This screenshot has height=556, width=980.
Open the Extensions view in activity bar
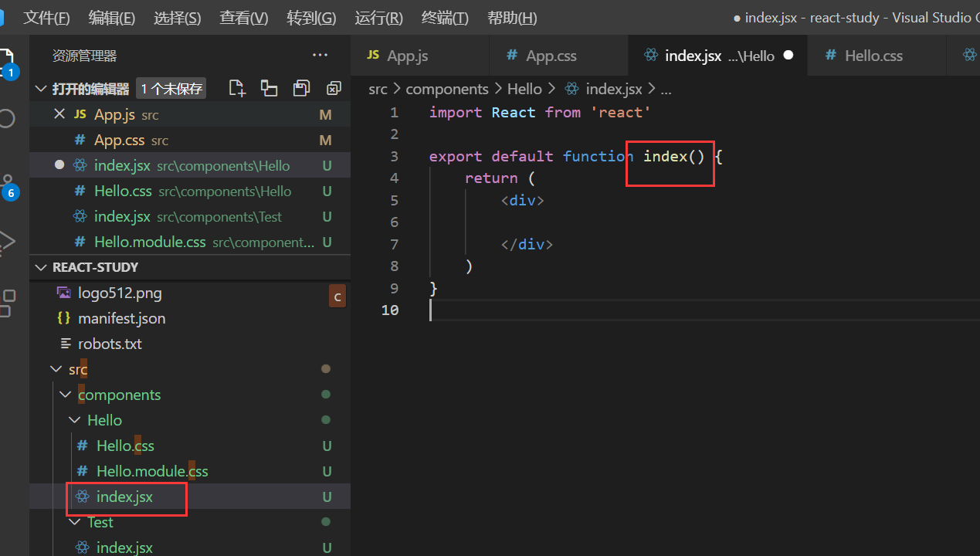coord(6,303)
